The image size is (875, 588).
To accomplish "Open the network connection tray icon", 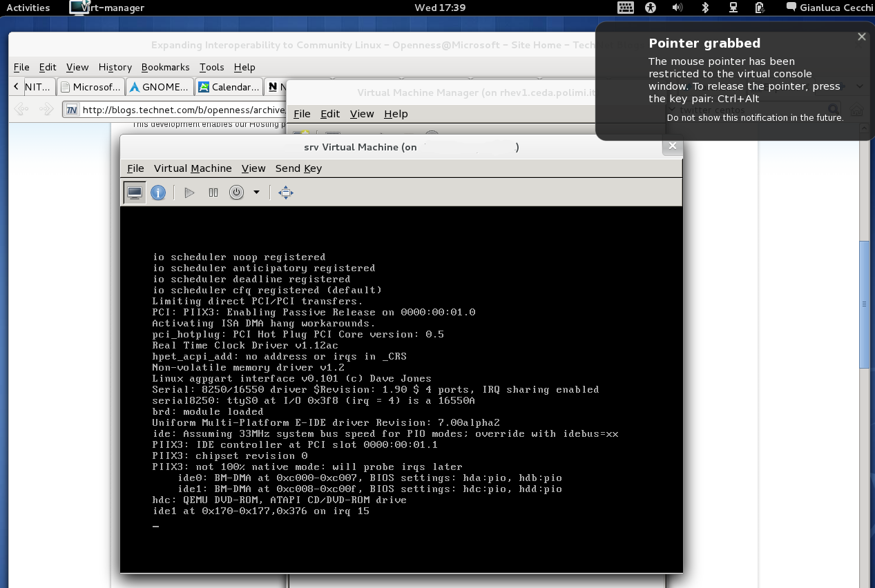I will 733,8.
